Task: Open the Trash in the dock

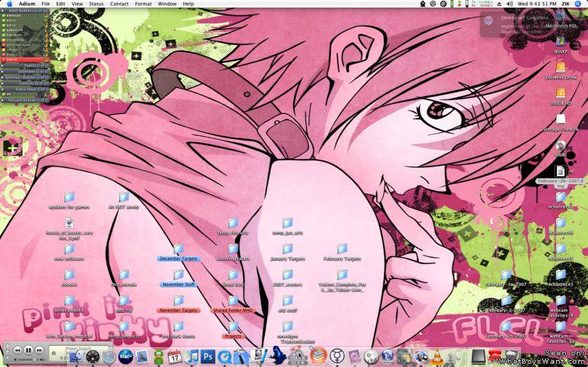Action: pyautogui.click(x=511, y=357)
